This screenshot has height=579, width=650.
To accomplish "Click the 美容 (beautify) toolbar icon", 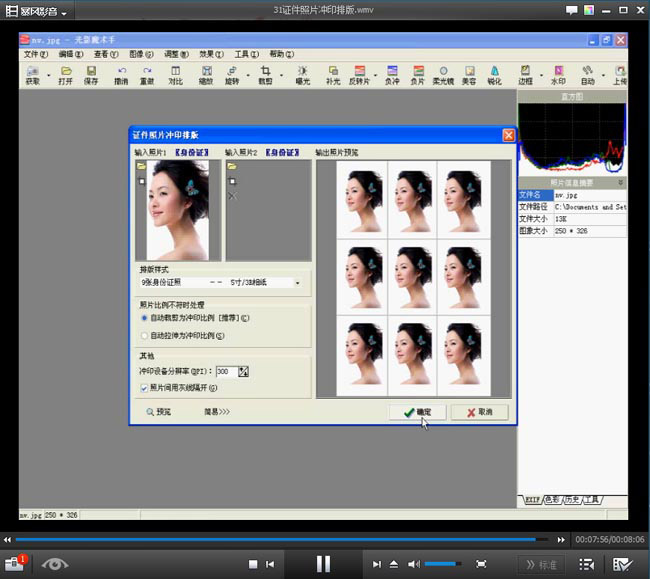I will tap(469, 75).
